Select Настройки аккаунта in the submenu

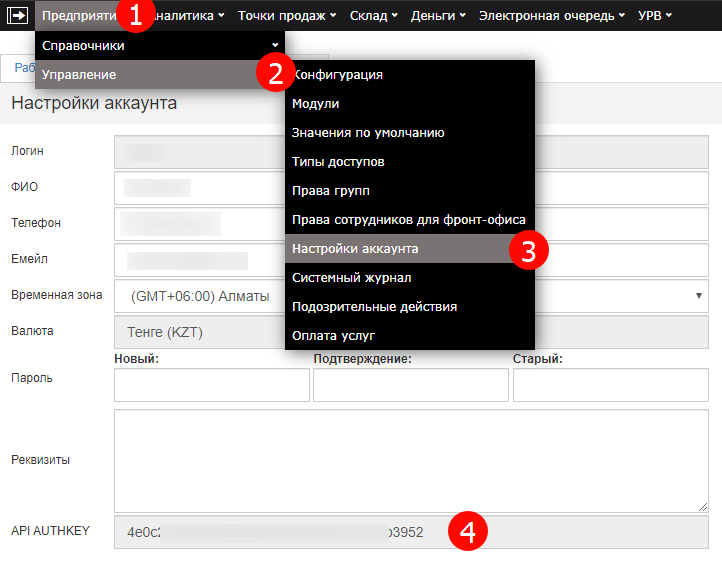355,249
